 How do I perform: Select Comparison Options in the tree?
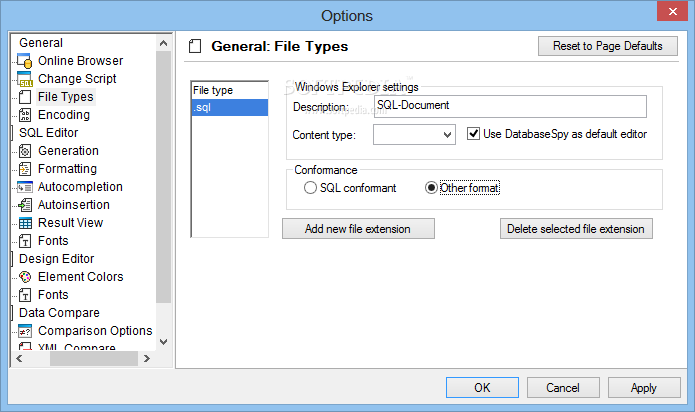[95, 331]
